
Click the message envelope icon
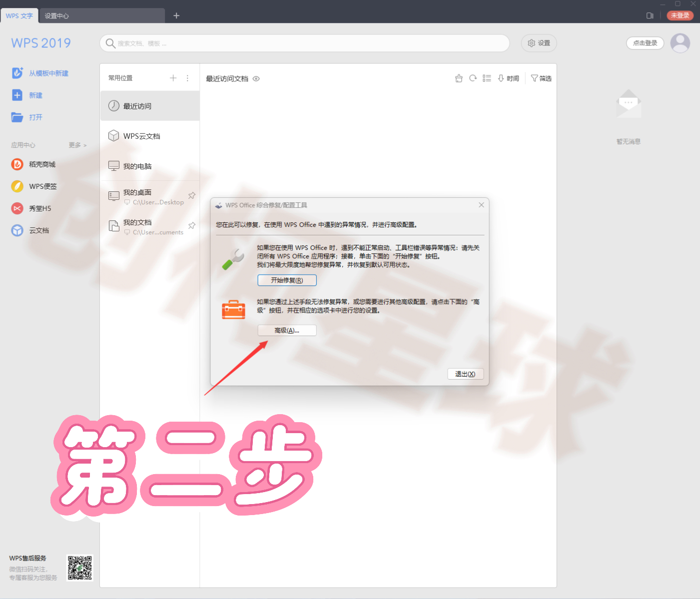click(x=629, y=103)
